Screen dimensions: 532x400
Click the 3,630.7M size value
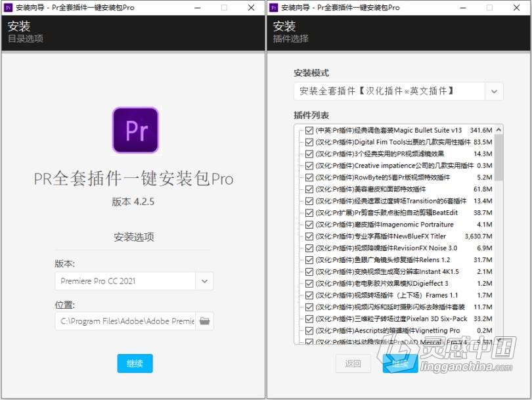(x=478, y=236)
